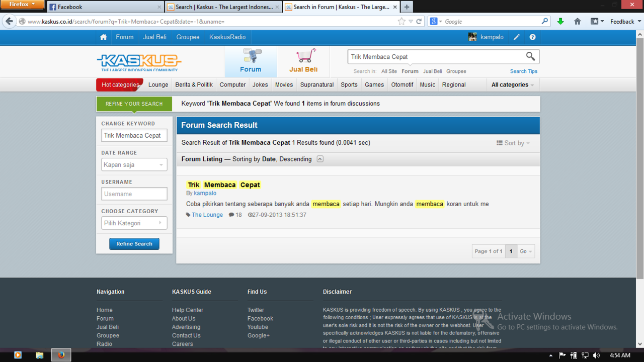The image size is (644, 362).
Task: Submit search with the magnifier icon
Action: pyautogui.click(x=530, y=56)
